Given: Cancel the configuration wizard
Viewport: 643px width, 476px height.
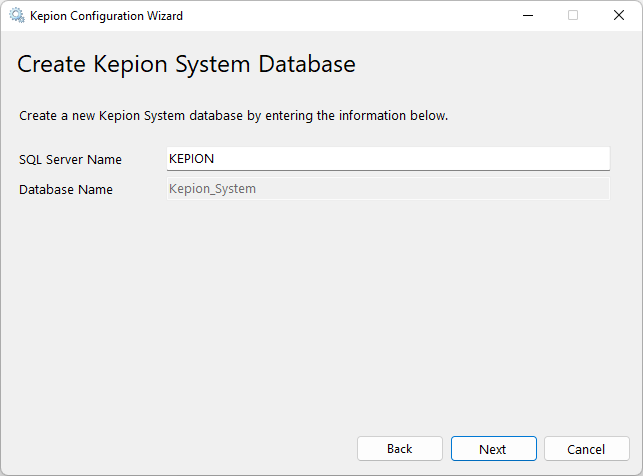Looking at the screenshot, I should click(586, 449).
